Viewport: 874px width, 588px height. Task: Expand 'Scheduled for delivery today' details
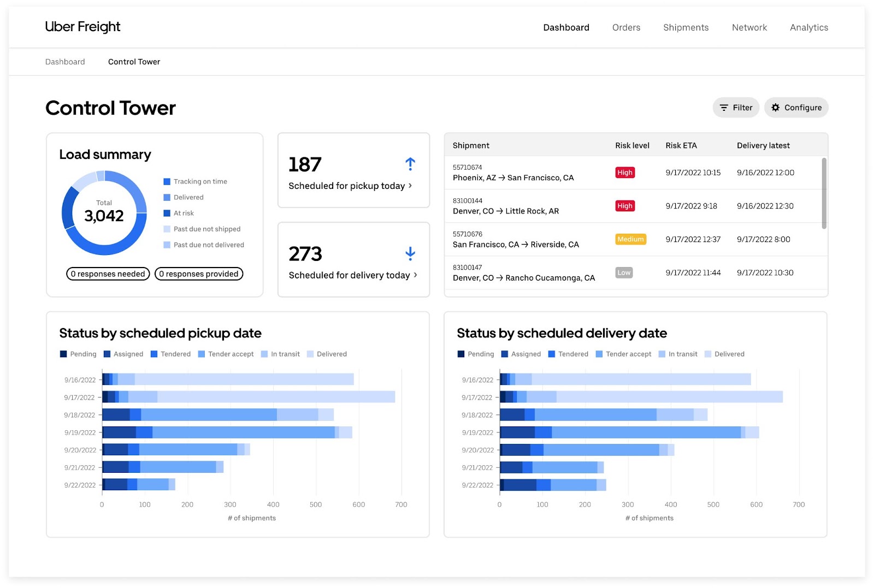(x=352, y=275)
